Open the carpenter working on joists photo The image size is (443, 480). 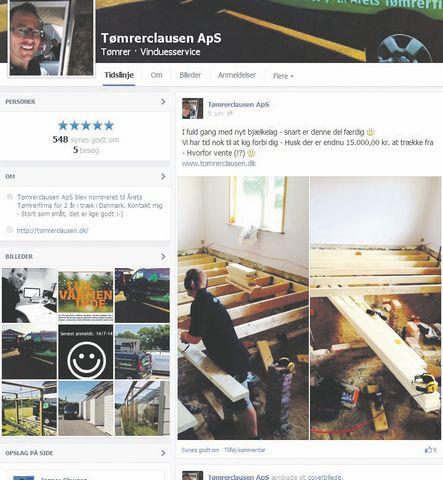tap(243, 308)
